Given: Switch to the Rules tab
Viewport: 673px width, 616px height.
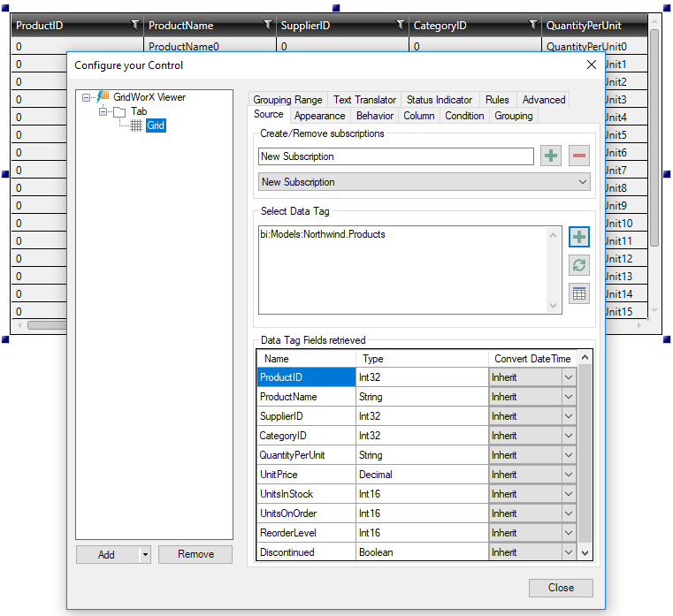Looking at the screenshot, I should tap(497, 100).
